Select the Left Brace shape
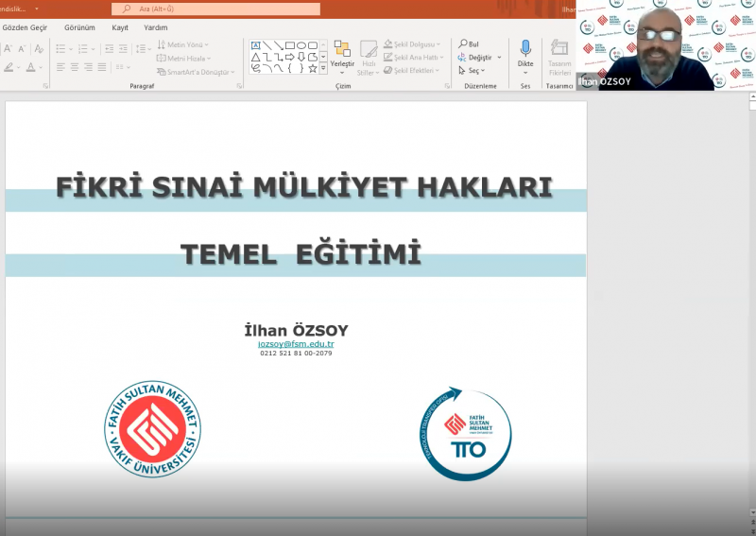The width and height of the screenshot is (756, 536). [290, 68]
